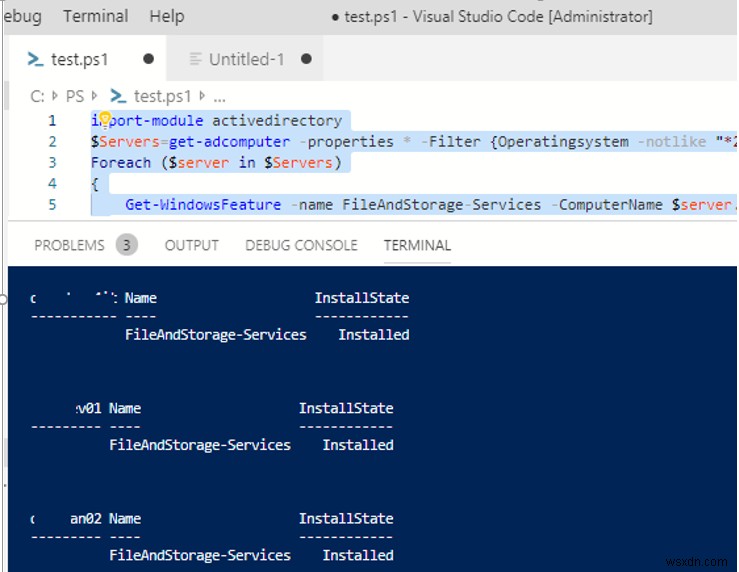
Task: Click the unsaved dot on the Untitled-1 tab
Action: coord(306,59)
